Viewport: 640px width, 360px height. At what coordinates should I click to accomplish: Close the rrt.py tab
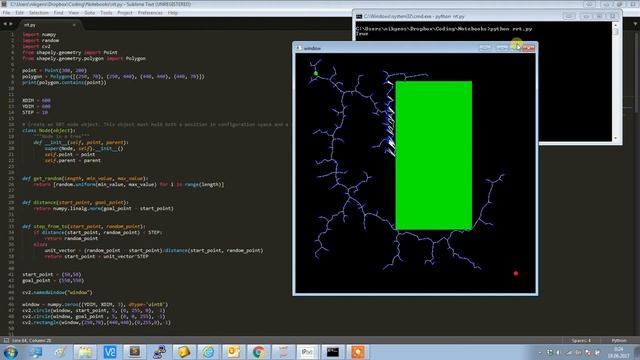click(x=74, y=25)
